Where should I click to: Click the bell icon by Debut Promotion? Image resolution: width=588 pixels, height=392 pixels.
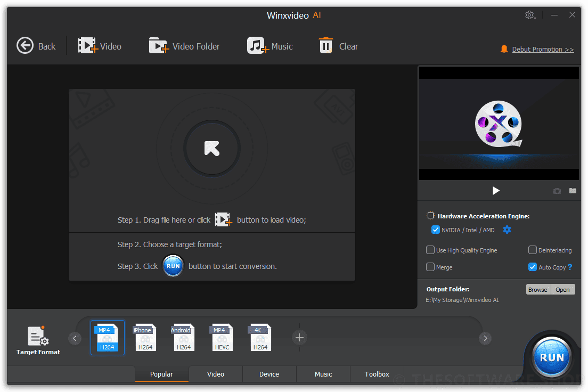[x=504, y=49]
